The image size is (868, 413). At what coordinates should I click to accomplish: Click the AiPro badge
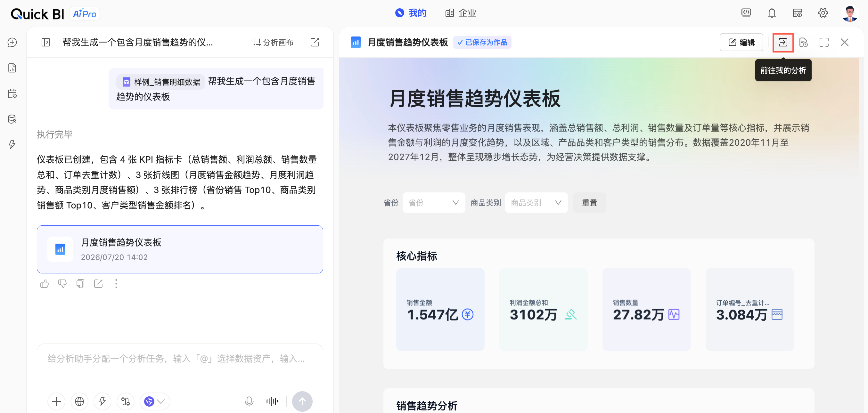tap(85, 14)
